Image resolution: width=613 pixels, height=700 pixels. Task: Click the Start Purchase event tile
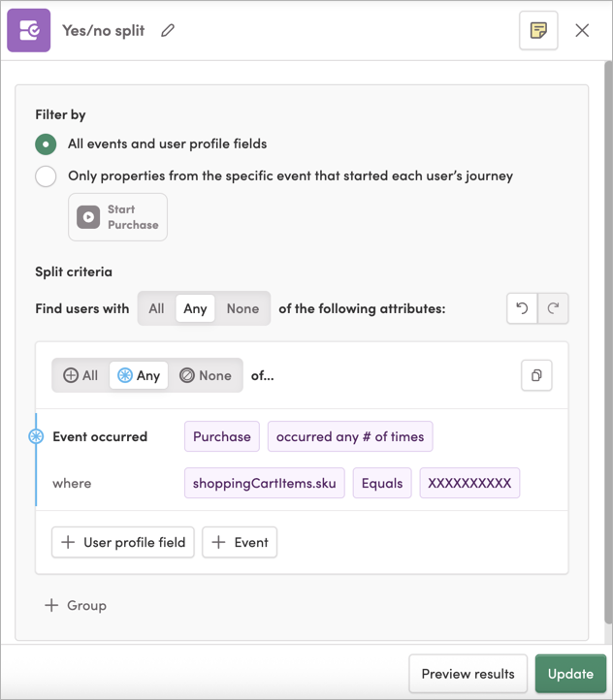[118, 217]
